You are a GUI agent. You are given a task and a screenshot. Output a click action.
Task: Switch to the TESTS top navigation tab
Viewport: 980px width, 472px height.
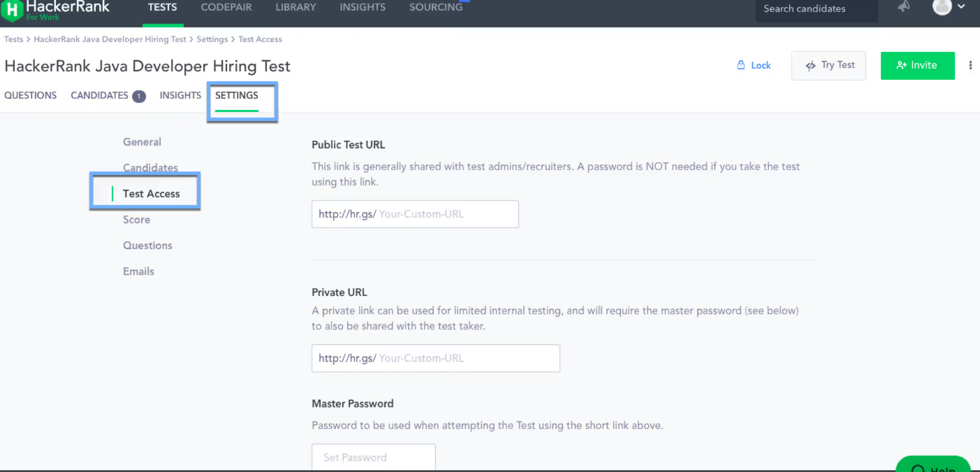click(x=163, y=7)
